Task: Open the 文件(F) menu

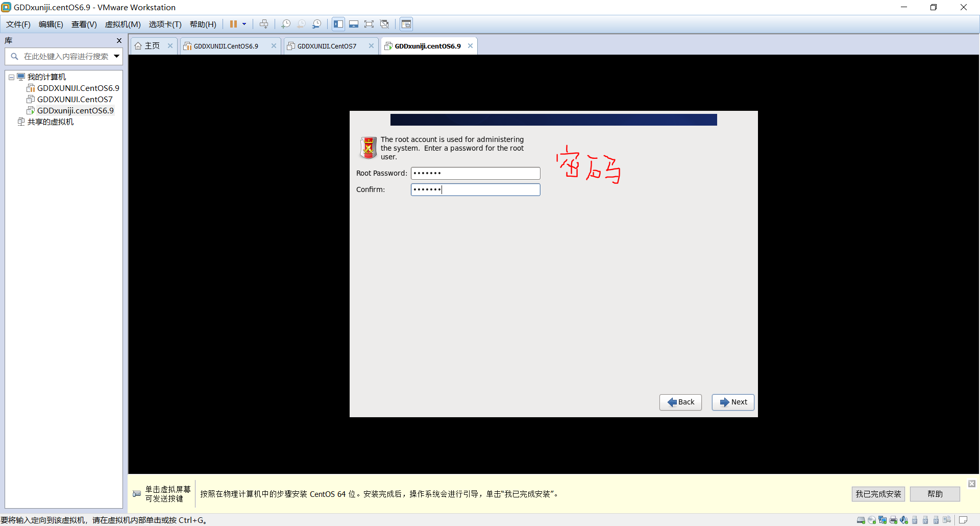Action: coord(18,24)
